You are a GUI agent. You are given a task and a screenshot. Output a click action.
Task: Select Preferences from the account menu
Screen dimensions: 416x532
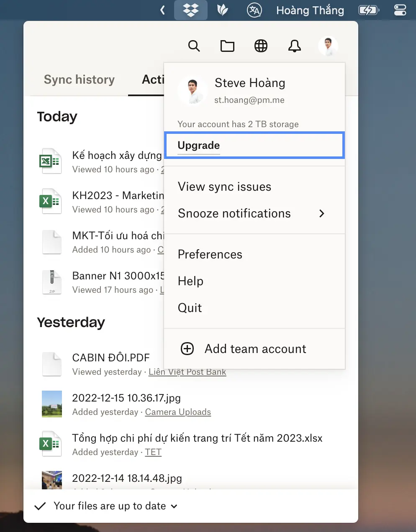(x=210, y=254)
